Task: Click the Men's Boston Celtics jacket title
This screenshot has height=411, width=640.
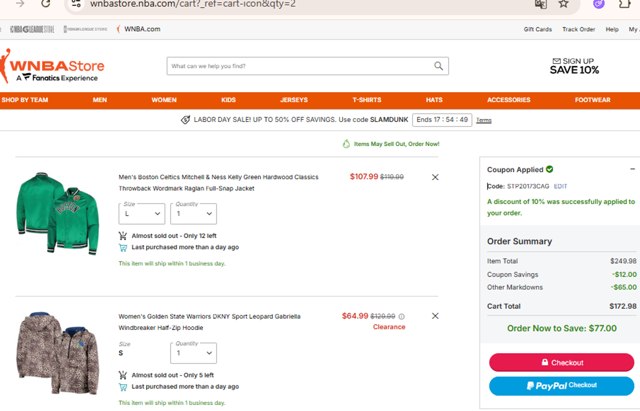Action: point(218,182)
